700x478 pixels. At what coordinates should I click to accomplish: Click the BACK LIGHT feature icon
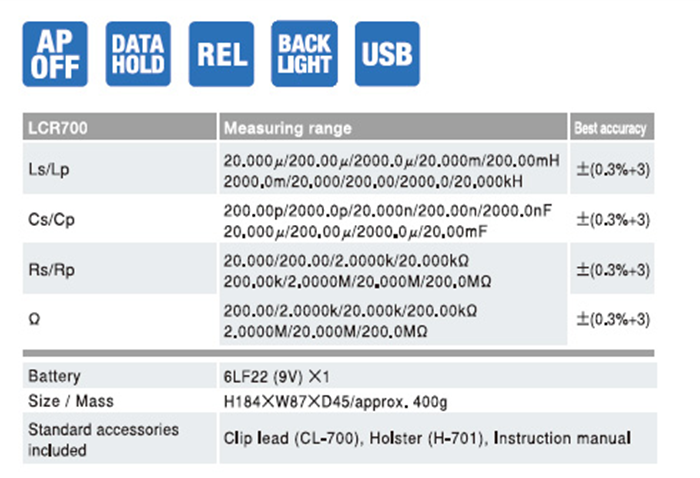click(x=304, y=54)
